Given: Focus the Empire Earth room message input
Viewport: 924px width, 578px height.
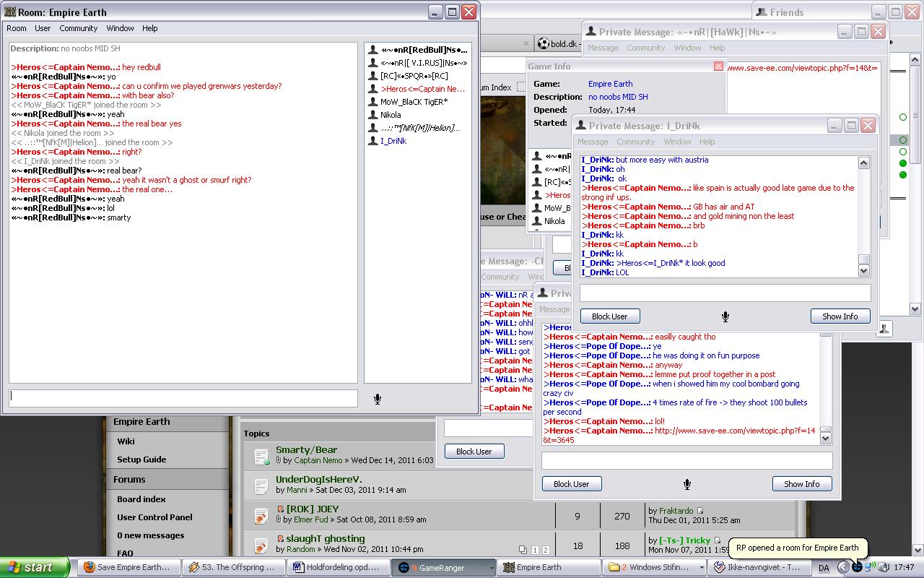Looking at the screenshot, I should 183,398.
